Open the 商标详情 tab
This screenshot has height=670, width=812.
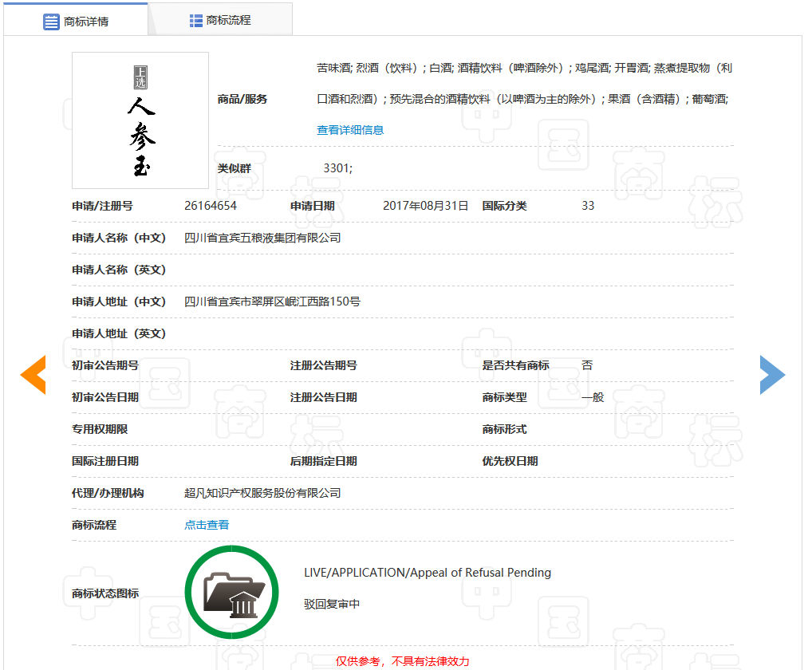point(76,21)
